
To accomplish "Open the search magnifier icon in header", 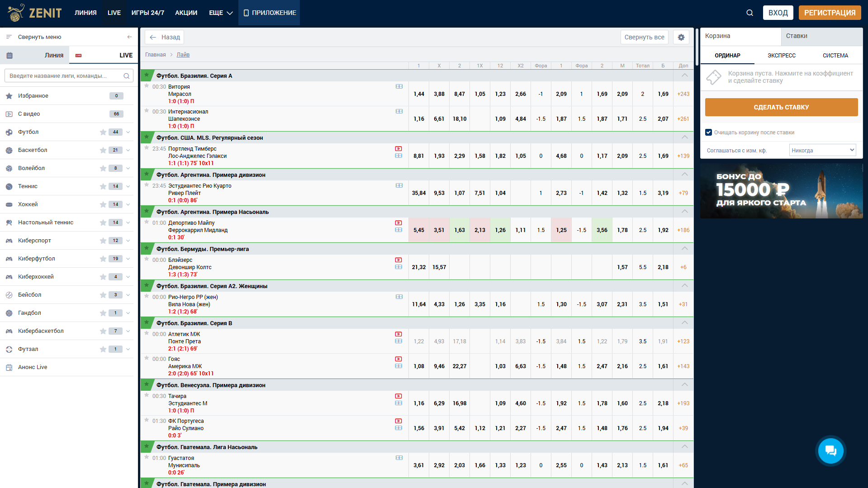I will pyautogui.click(x=749, y=13).
